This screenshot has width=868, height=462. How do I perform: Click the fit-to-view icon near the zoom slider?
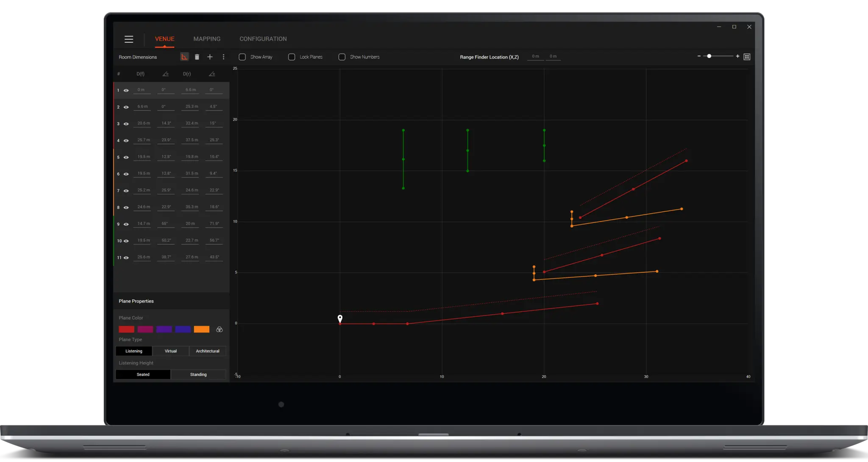(747, 56)
